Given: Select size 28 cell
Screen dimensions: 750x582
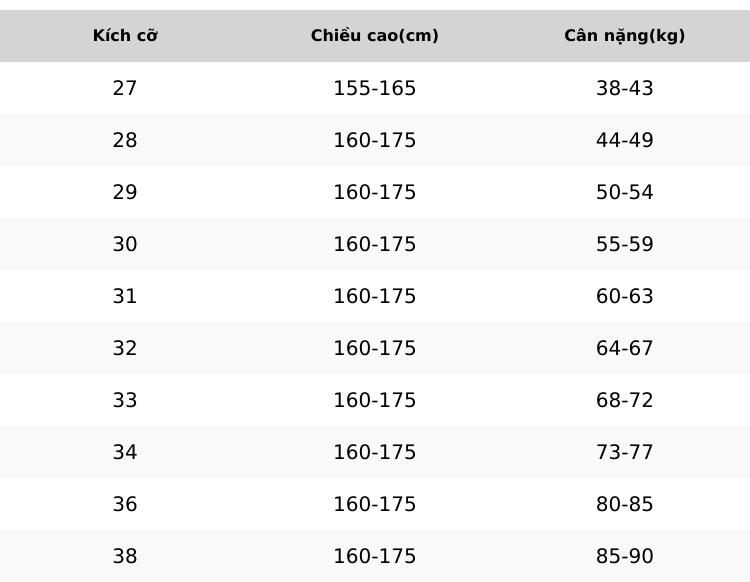Looking at the screenshot, I should pos(125,140).
